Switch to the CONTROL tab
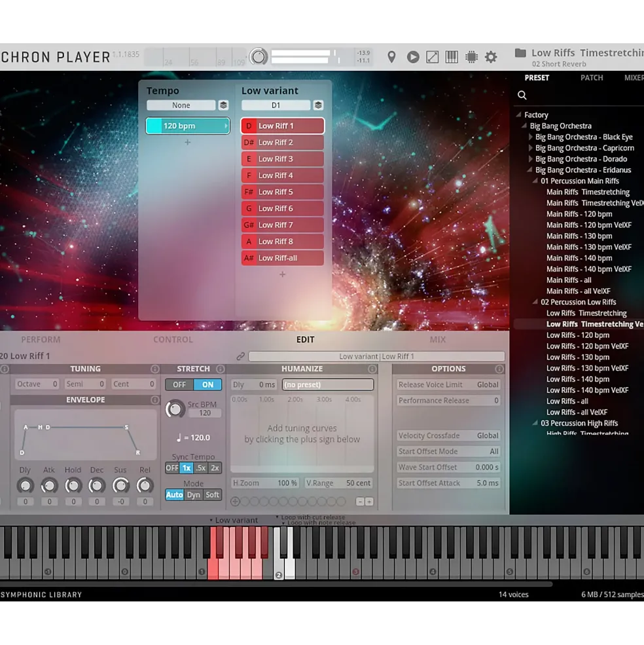This screenshot has width=644, height=645. 173,340
